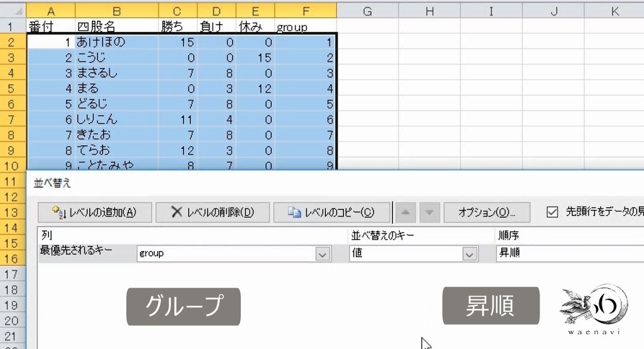
Task: Click the 最優先されるキー label row
Action: pos(76,250)
